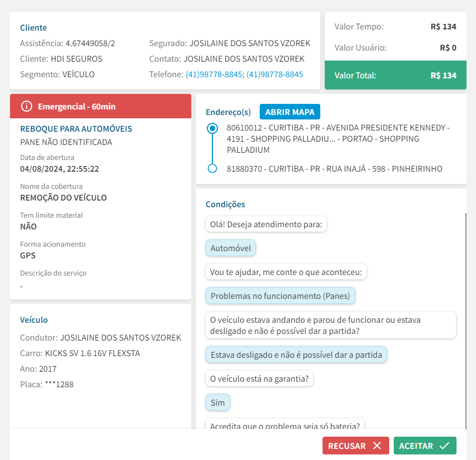Image resolution: width=476 pixels, height=460 pixels.
Task: Click the X icon on Recusar
Action: [377, 446]
